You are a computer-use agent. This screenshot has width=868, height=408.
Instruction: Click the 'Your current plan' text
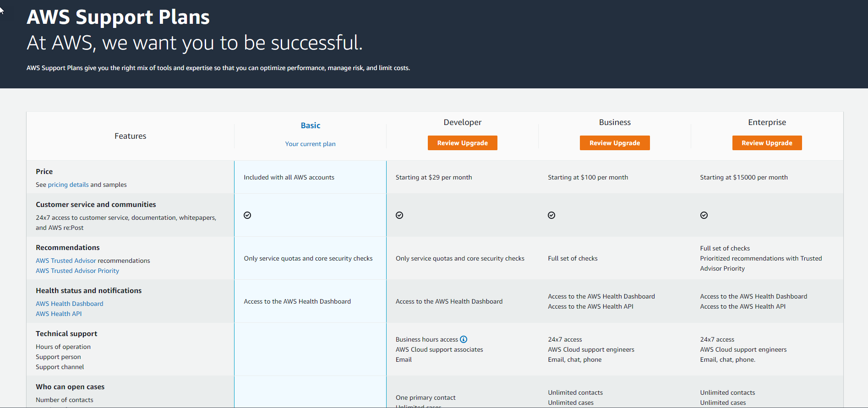coord(311,144)
